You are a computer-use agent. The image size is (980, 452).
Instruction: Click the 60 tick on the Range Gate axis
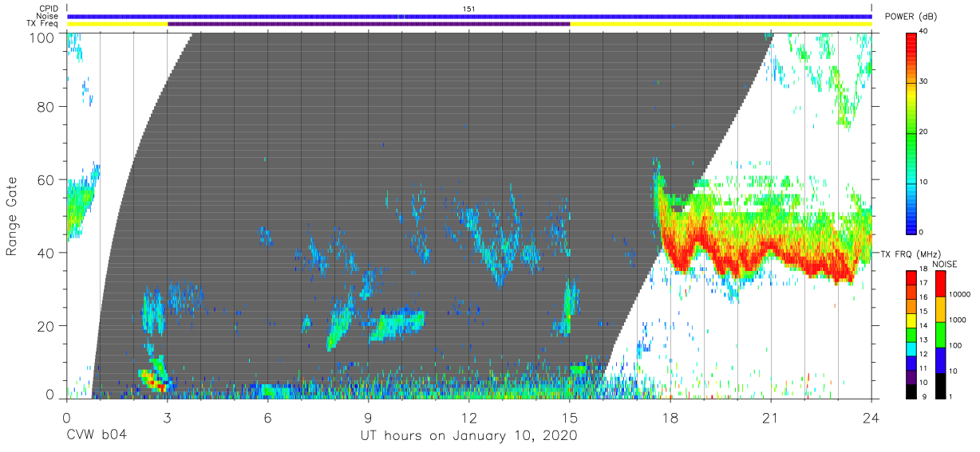[47, 180]
